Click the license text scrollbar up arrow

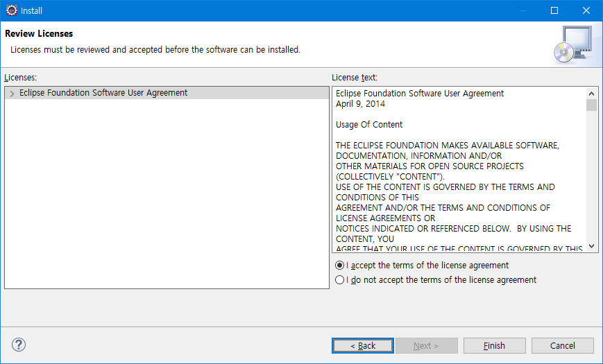591,94
